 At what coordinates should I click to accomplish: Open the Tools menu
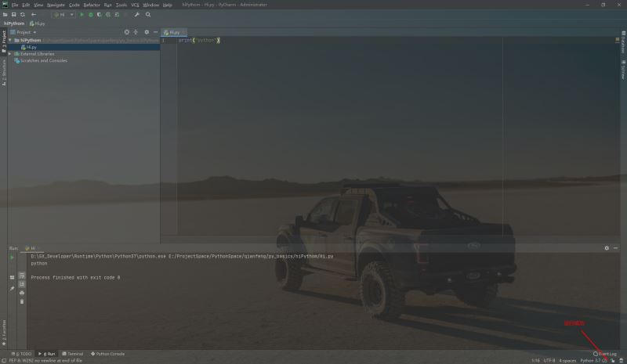click(121, 5)
